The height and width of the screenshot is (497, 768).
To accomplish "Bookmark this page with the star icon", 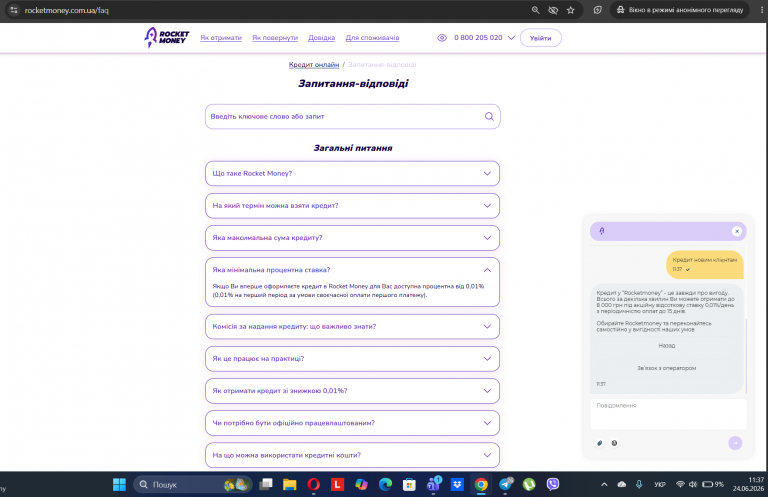I will (x=571, y=10).
